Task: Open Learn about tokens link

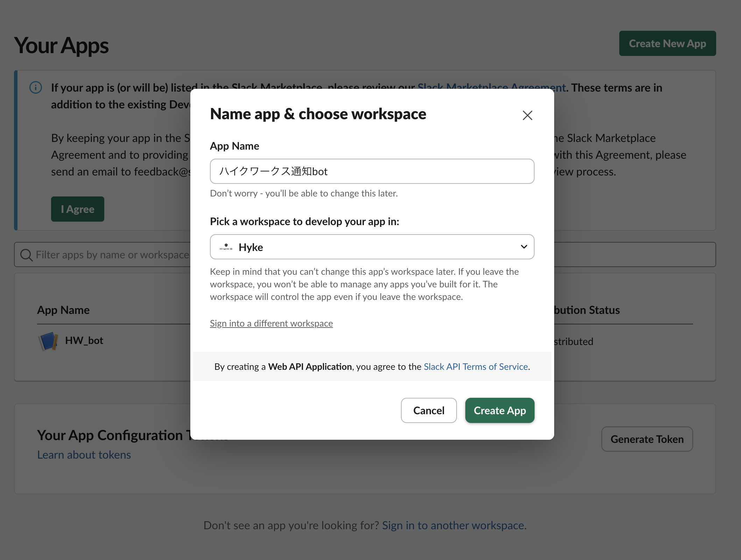Action: (x=84, y=455)
